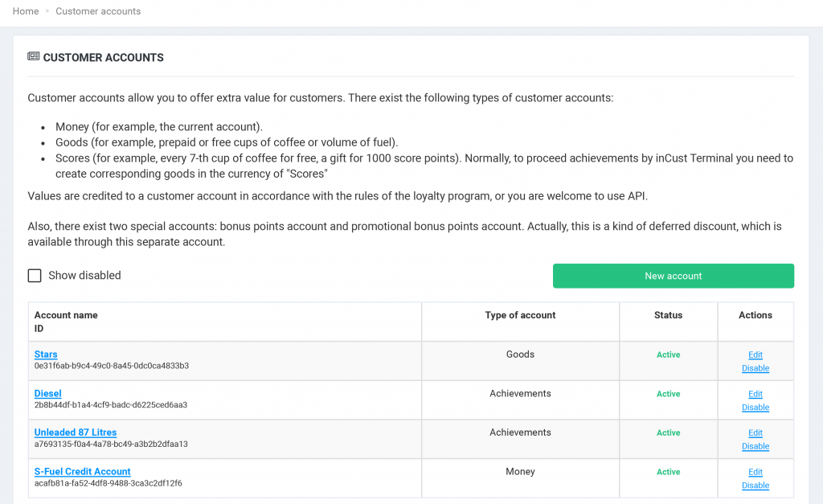
Task: Edit the S-Fuel Credit Account
Action: pyautogui.click(x=755, y=472)
